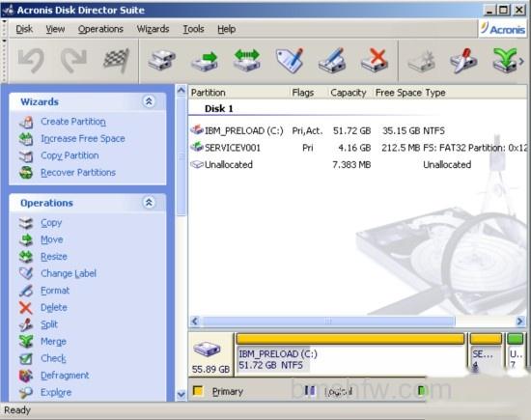The height and width of the screenshot is (420, 531).
Task: Click the Copy icon in the Operations panel
Action: 26,223
